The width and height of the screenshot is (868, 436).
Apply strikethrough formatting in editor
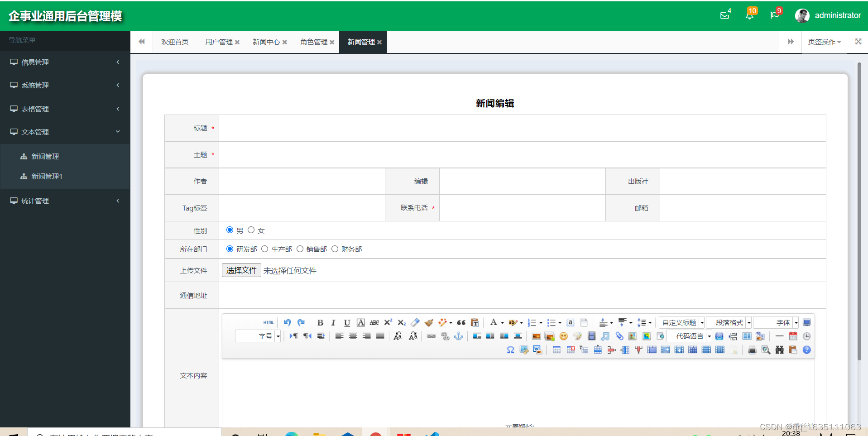374,322
